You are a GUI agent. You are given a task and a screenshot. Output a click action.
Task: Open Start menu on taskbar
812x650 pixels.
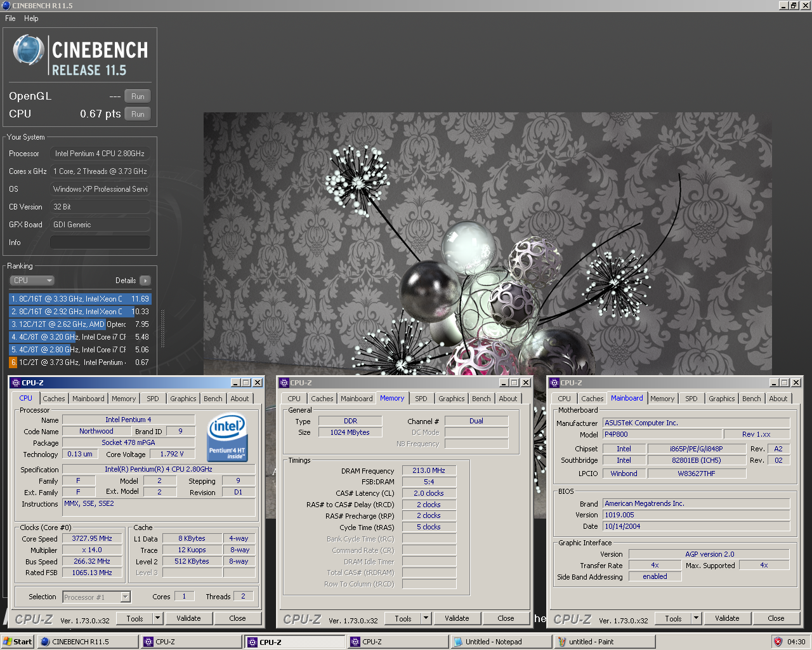click(17, 642)
